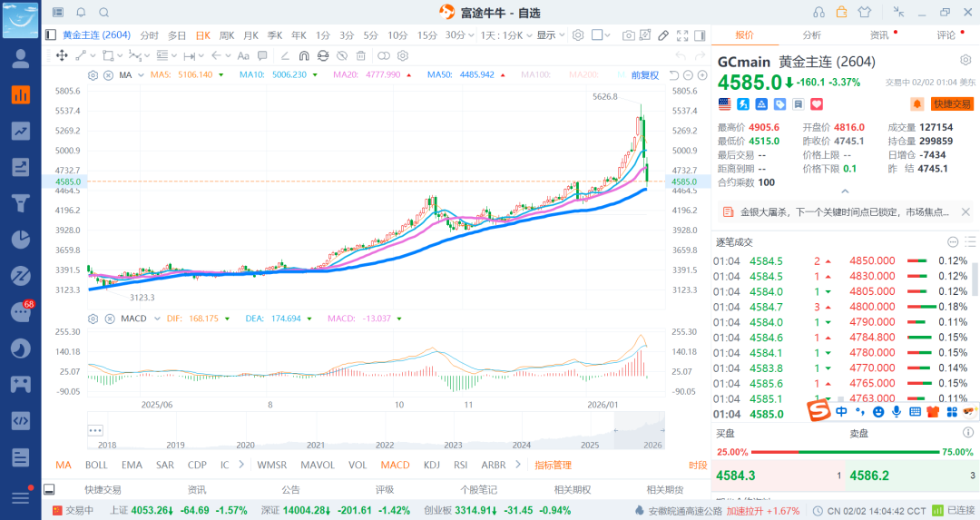Open the search icon in title bar
This screenshot has height=520, width=980.
tap(103, 12)
